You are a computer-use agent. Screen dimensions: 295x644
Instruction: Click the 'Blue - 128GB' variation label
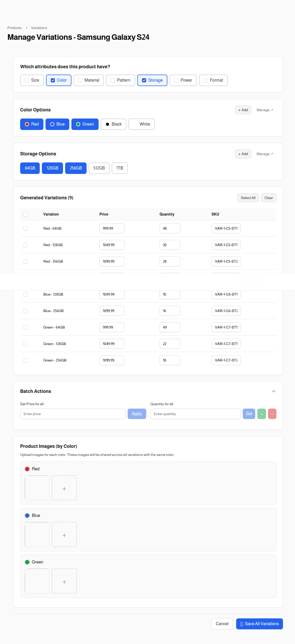coord(53,294)
